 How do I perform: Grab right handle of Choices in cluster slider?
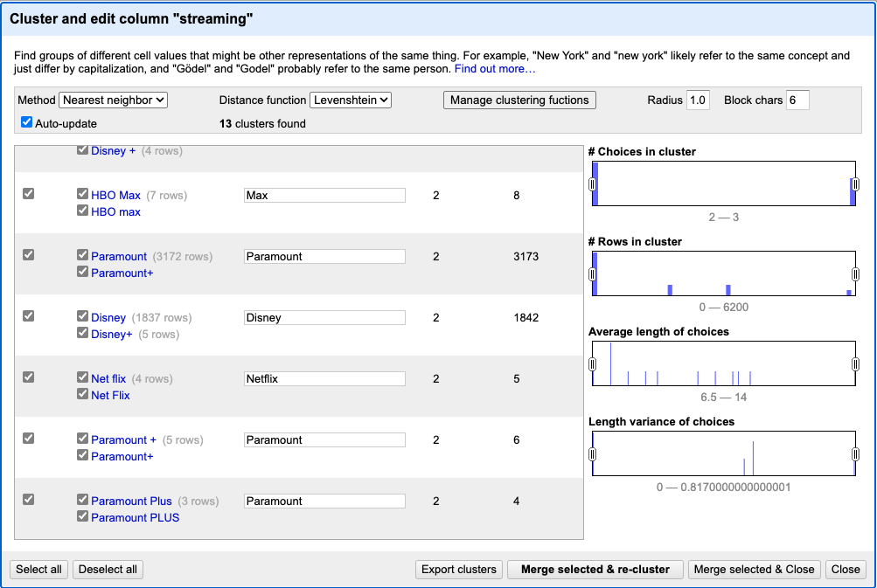tap(855, 183)
